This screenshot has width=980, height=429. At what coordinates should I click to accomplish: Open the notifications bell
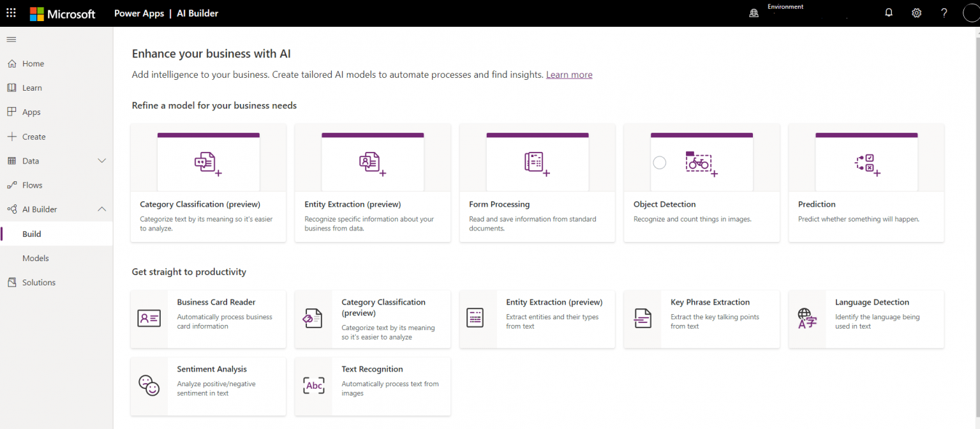pyautogui.click(x=889, y=13)
